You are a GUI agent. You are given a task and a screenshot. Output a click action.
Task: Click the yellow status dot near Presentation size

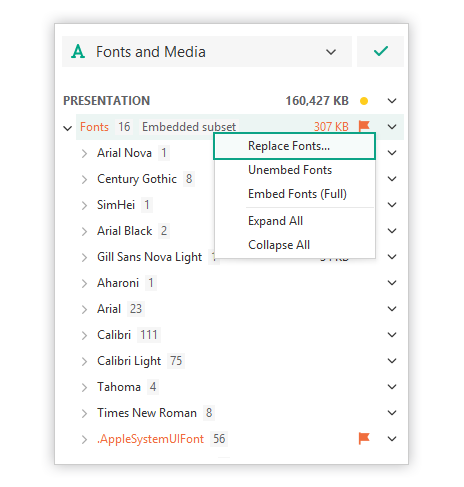pyautogui.click(x=364, y=101)
